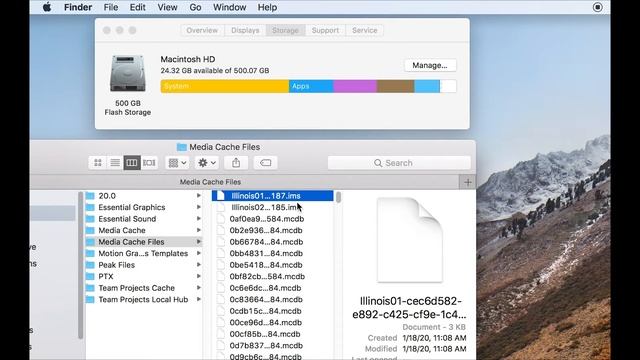640x360 pixels.
Task: Select the 20.0 folder
Action: [144, 196]
